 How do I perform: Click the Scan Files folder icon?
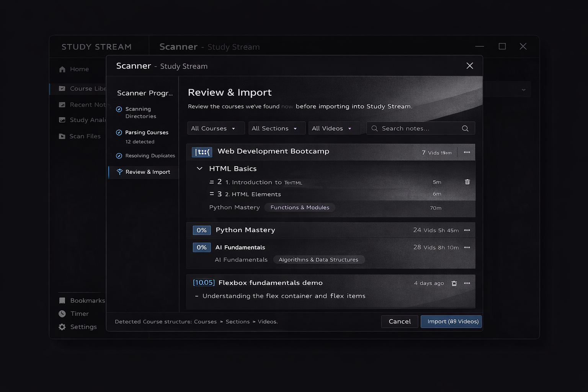(x=62, y=136)
